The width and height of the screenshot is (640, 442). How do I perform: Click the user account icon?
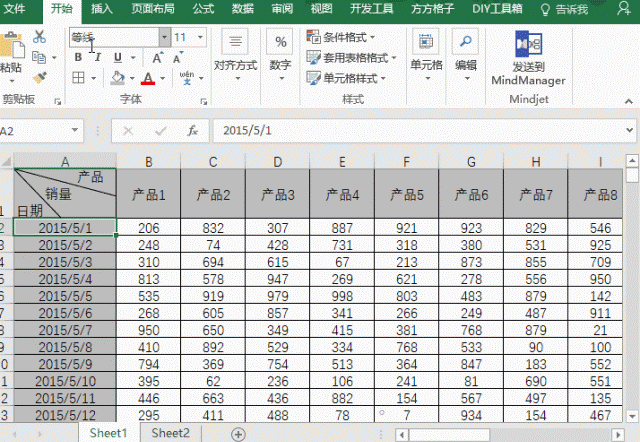pos(624,9)
